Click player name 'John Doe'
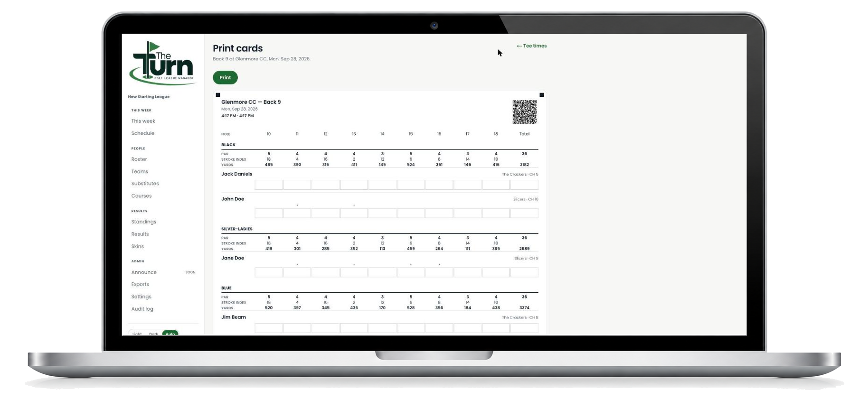This screenshot has height=408, width=868. [233, 199]
